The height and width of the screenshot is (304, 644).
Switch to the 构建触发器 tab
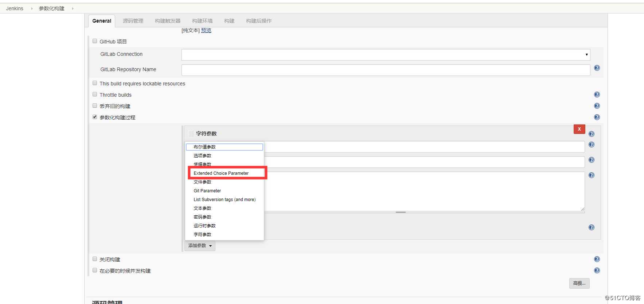pyautogui.click(x=168, y=21)
